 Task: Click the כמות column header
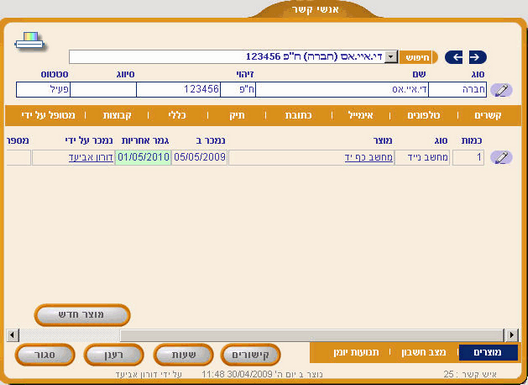click(x=472, y=141)
